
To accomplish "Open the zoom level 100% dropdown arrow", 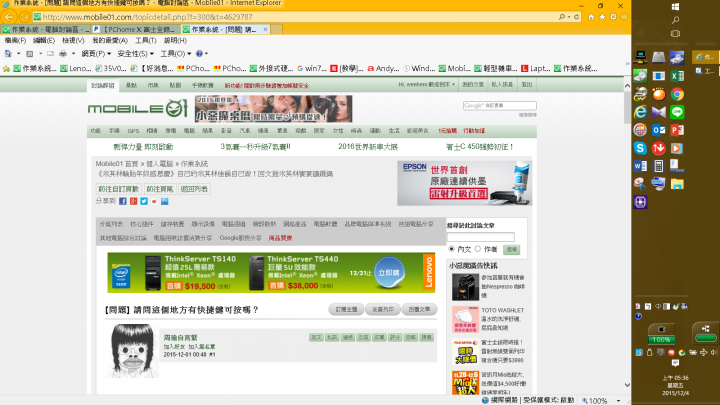I will (x=618, y=401).
